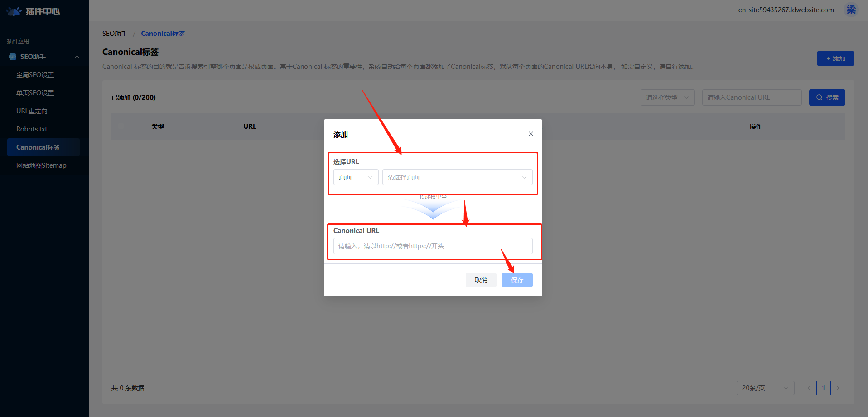The height and width of the screenshot is (417, 868).
Task: Click the plugin center logo icon
Action: pyautogui.click(x=14, y=11)
